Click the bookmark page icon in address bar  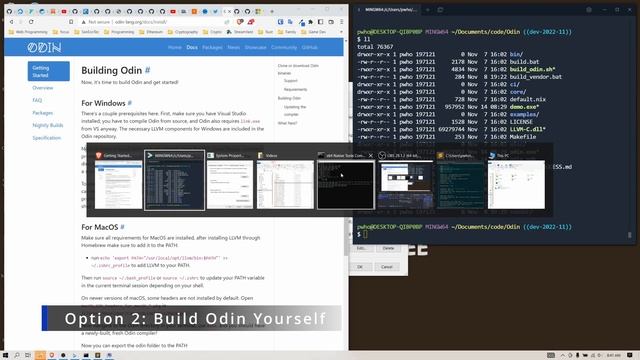[x=71, y=22]
